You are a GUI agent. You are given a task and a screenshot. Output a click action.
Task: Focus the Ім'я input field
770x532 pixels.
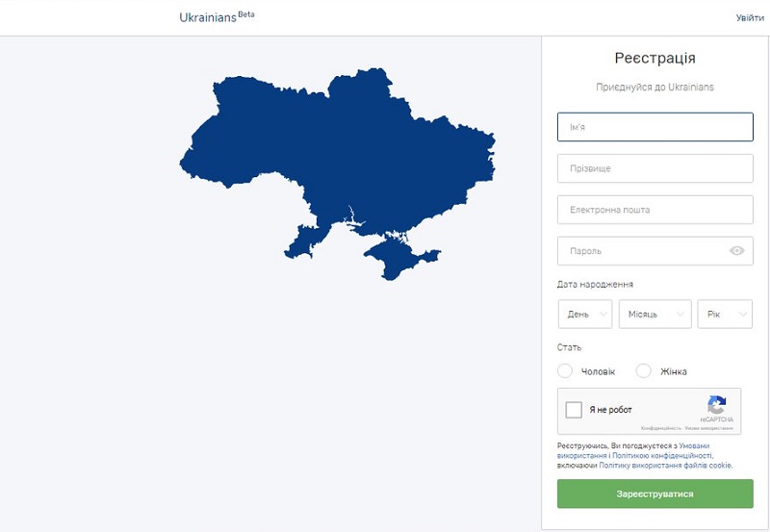coord(655,127)
